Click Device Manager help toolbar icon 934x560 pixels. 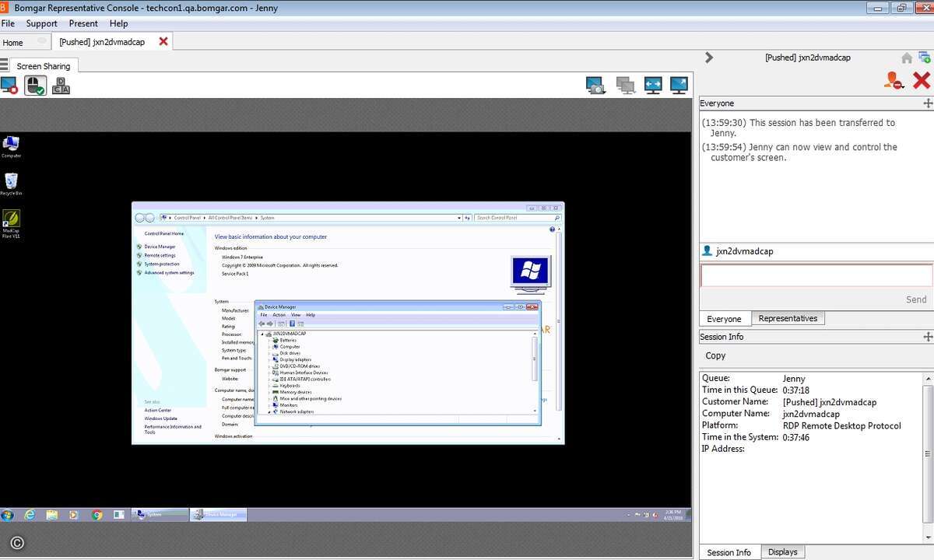coord(292,324)
